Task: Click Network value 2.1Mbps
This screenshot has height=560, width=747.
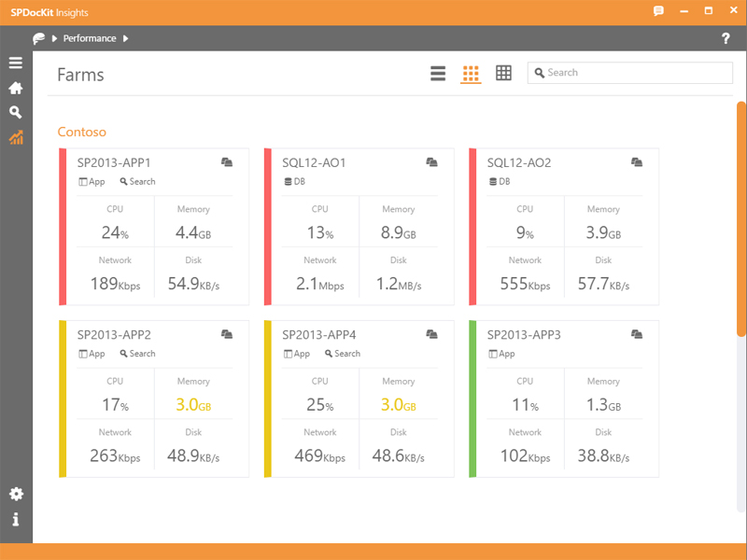Action: (320, 284)
